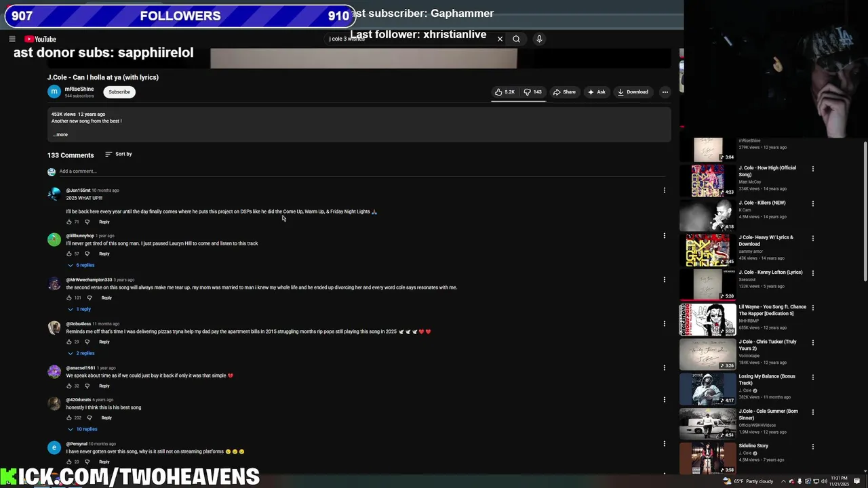
Task: Open options for Losing My Balance video
Action: tap(813, 377)
